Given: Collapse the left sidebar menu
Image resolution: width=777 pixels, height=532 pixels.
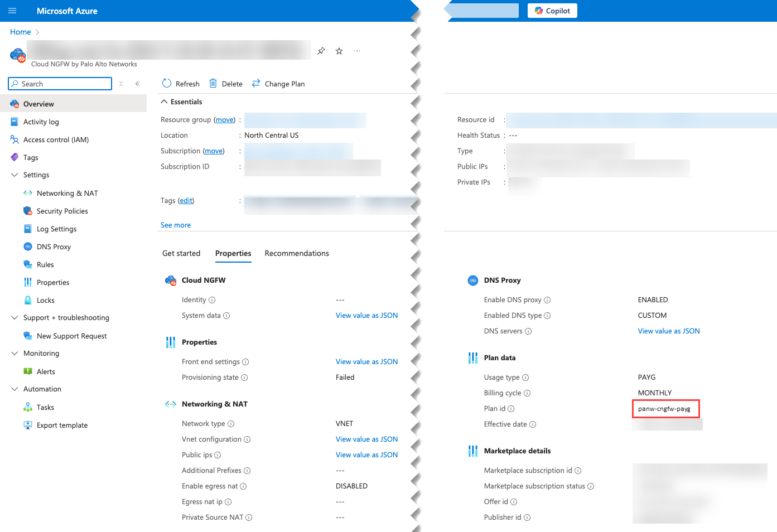Looking at the screenshot, I should point(138,84).
